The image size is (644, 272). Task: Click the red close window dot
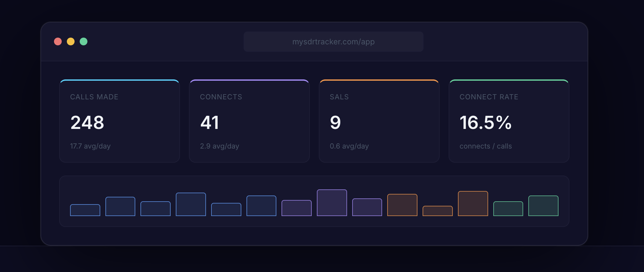[x=58, y=41]
